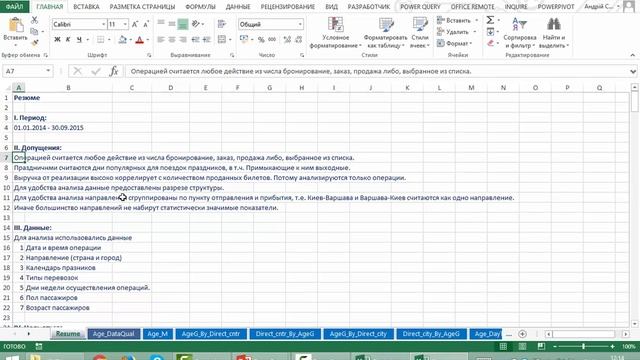Open the ФАЙЛ tab
The width and height of the screenshot is (640, 360).
(x=14, y=7)
